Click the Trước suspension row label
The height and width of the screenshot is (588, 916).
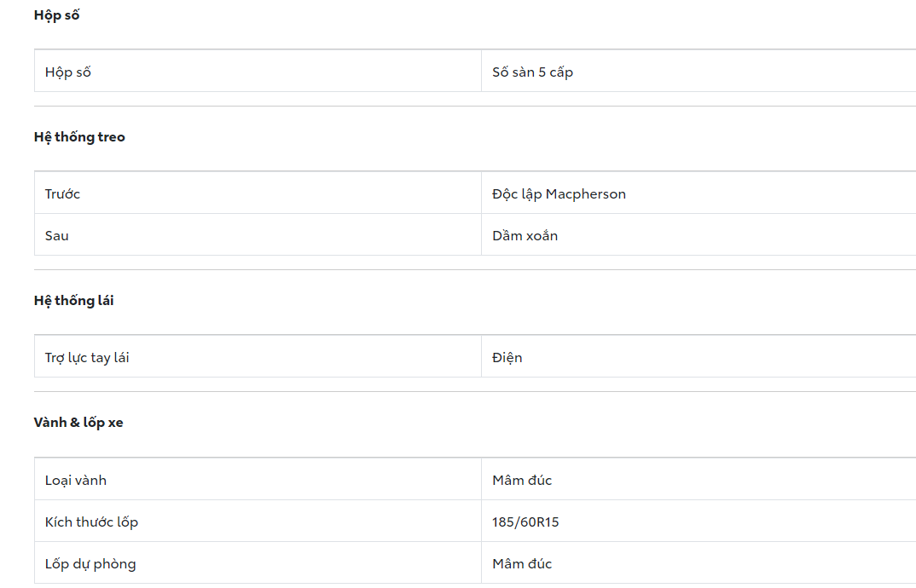click(x=62, y=194)
